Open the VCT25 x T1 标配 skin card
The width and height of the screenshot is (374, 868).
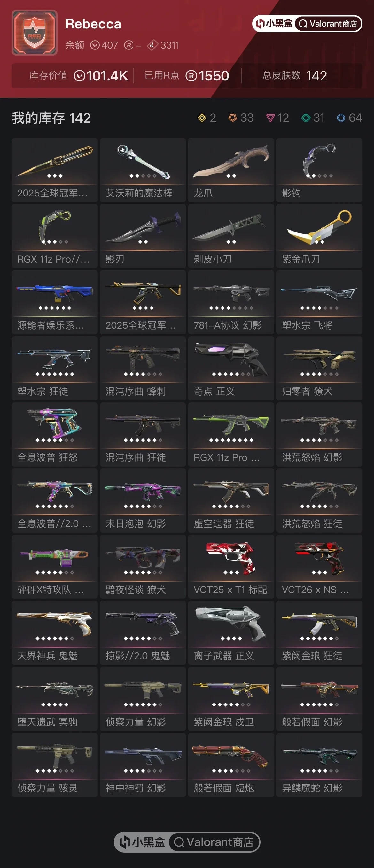(x=231, y=567)
